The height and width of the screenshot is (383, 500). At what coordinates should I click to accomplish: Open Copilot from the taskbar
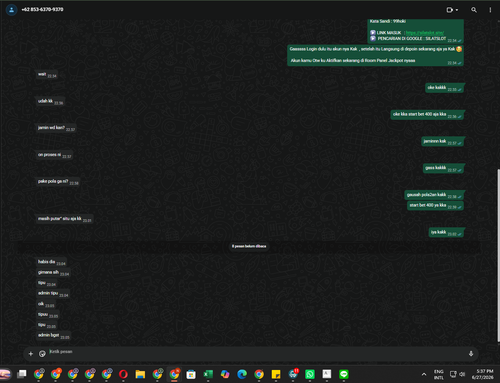(x=225, y=374)
